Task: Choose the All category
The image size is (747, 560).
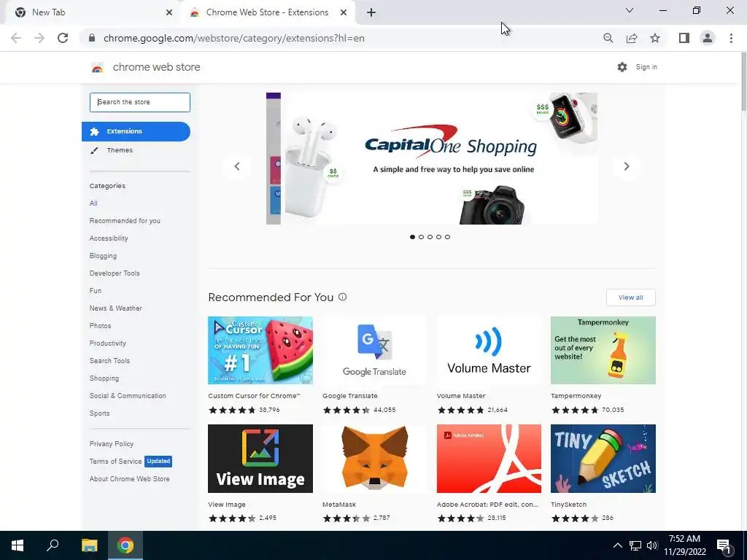Action: pos(93,203)
